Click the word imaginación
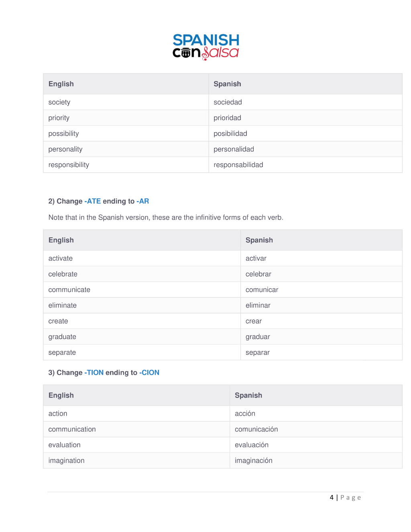This screenshot has height=532, width=411. click(x=254, y=461)
